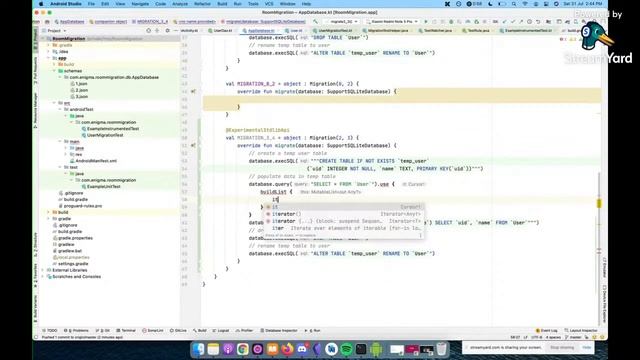
Task: Switch to the UserDao.kt editor tab
Action: 220,31
